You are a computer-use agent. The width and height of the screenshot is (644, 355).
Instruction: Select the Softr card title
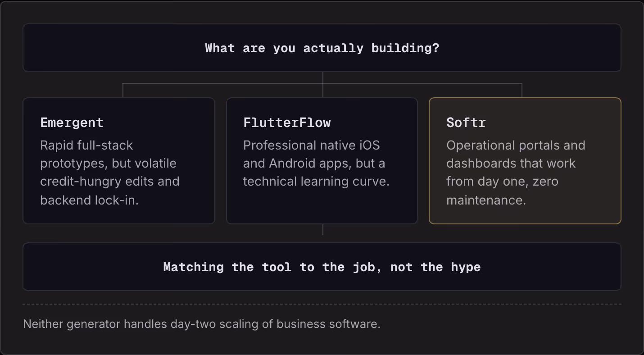[x=466, y=123]
